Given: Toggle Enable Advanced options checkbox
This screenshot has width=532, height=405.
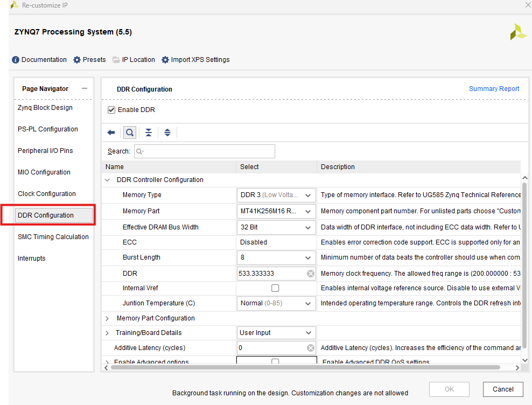Looking at the screenshot, I should [x=275, y=361].
